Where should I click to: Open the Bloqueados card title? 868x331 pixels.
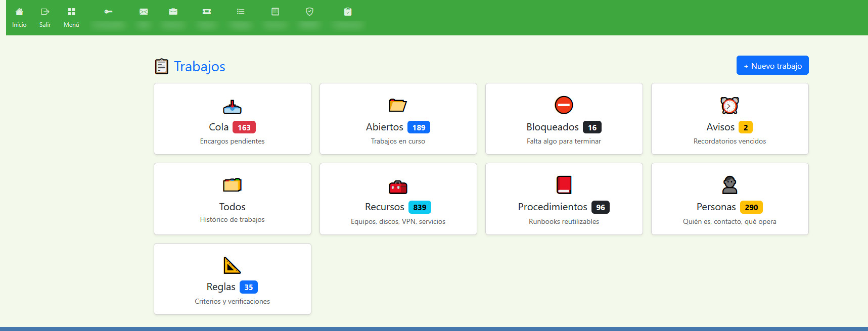point(553,127)
